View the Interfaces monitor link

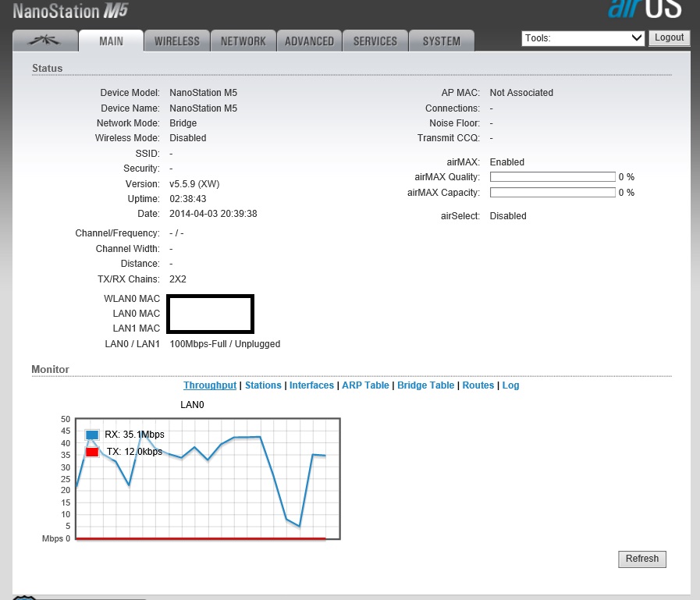pyautogui.click(x=311, y=385)
